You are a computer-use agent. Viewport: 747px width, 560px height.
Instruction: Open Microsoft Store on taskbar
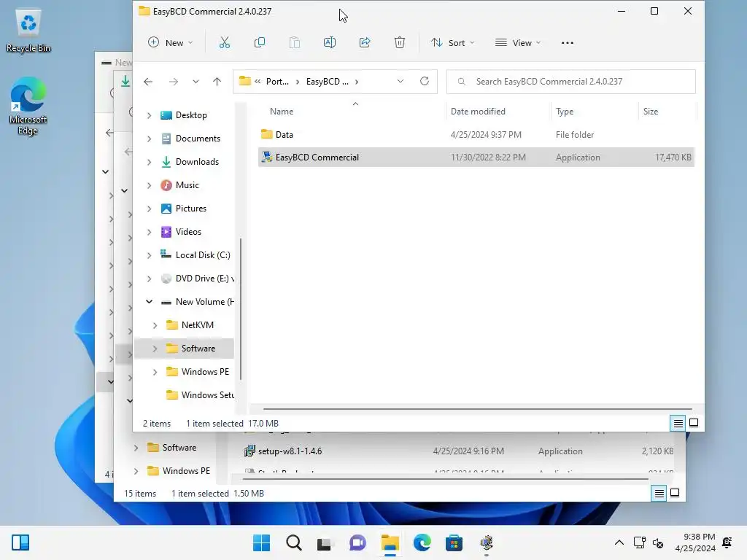454,542
